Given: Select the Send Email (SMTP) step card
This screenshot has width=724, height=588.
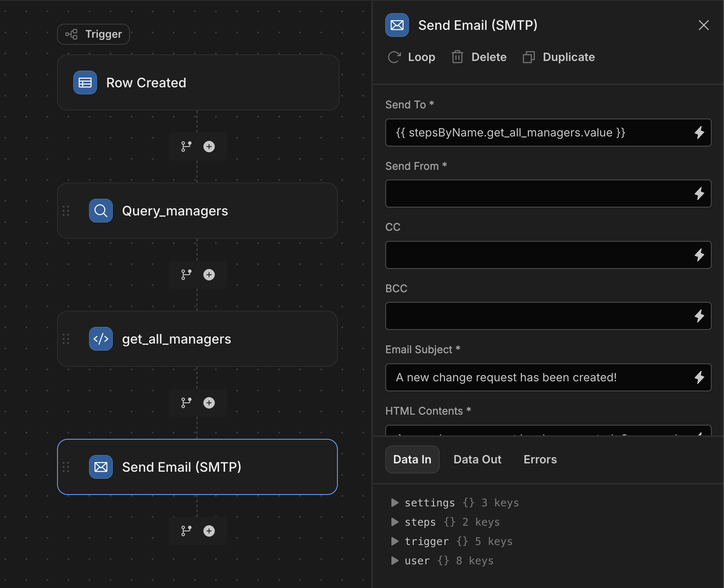Looking at the screenshot, I should 197,467.
